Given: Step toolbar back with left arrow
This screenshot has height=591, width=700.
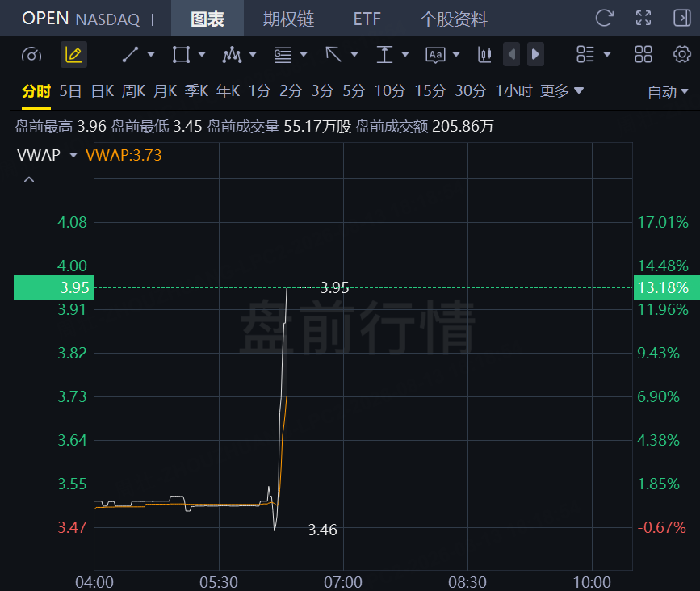Looking at the screenshot, I should (512, 54).
